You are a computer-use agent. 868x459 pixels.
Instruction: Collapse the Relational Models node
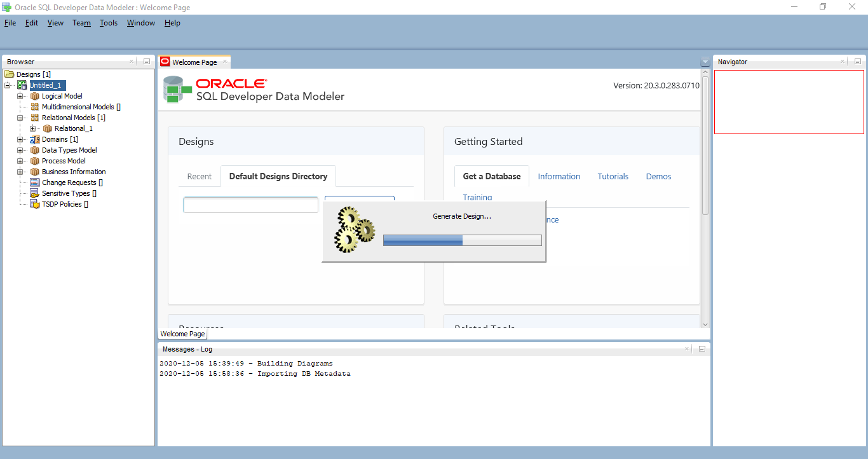coord(20,118)
